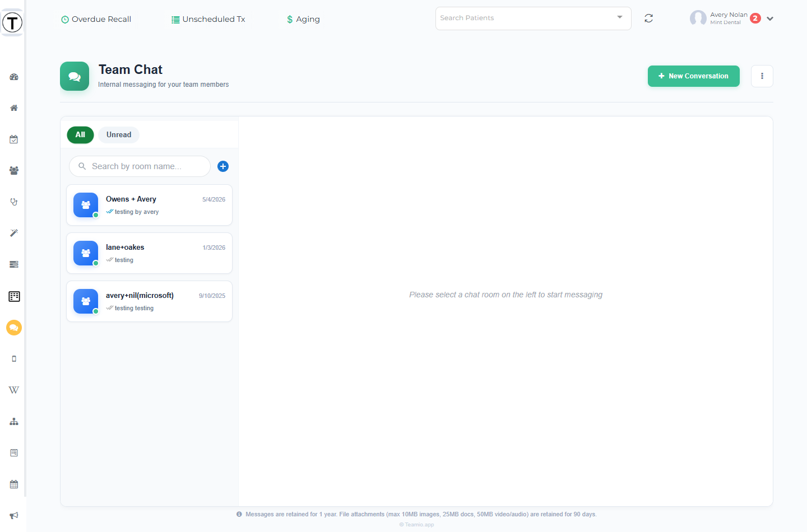
Task: Focus the Search by room name field
Action: click(140, 166)
